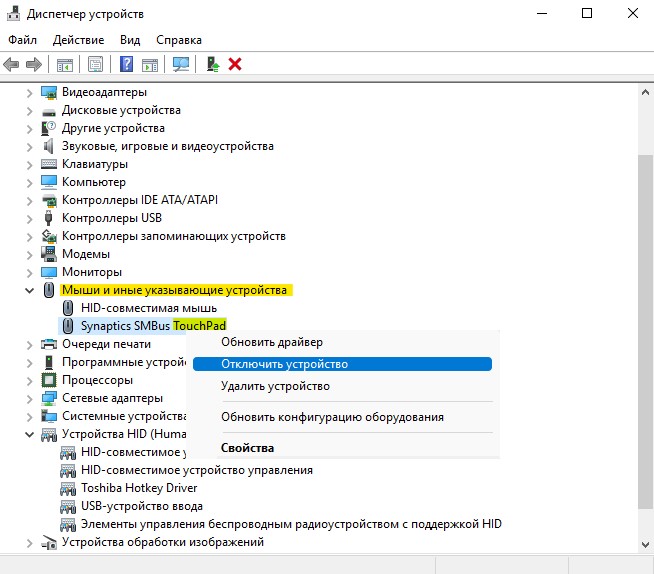Select the Synaptics SMBus TouchPad device

tap(153, 325)
